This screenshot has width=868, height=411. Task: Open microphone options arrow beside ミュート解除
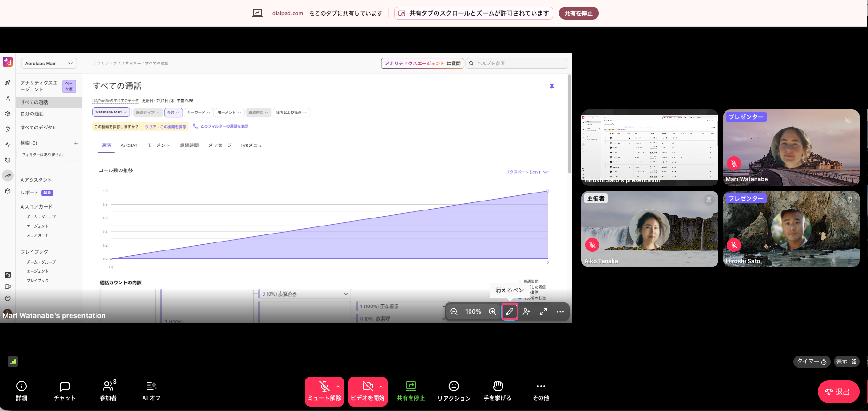point(338,387)
